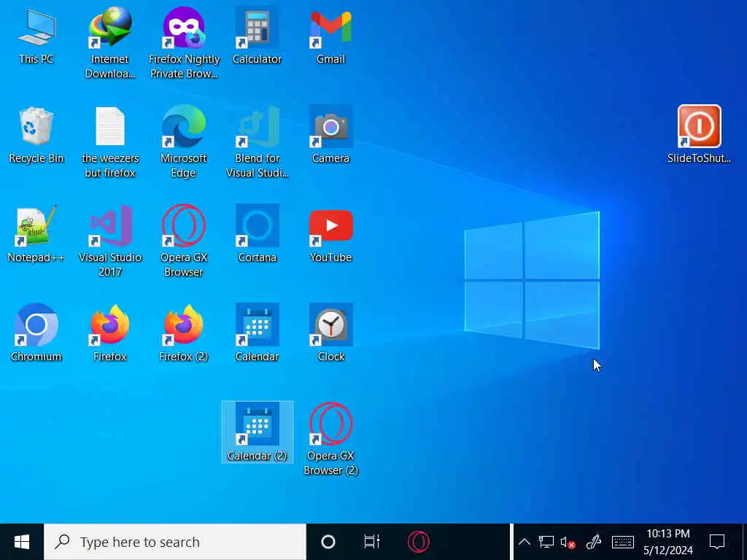The image size is (747, 560).
Task: Open the Windows Start menu
Action: click(22, 542)
